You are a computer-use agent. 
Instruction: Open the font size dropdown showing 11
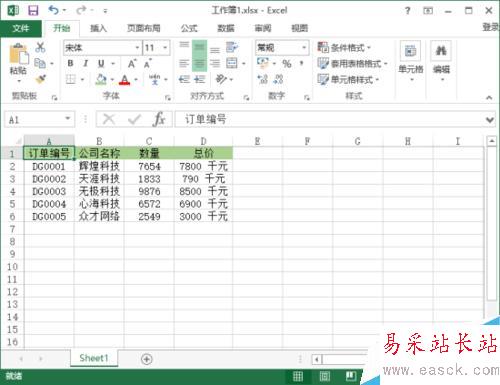165,48
